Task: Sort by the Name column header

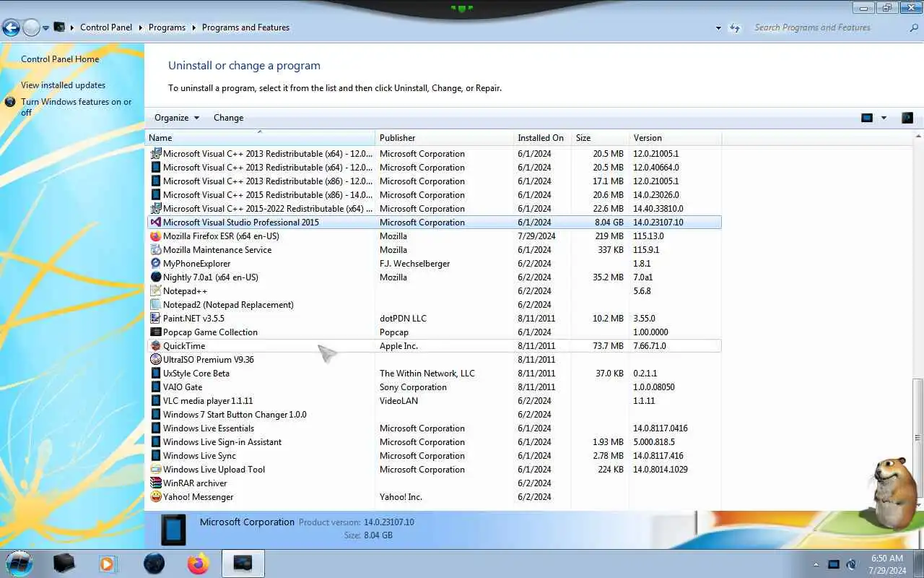Action: 260,138
